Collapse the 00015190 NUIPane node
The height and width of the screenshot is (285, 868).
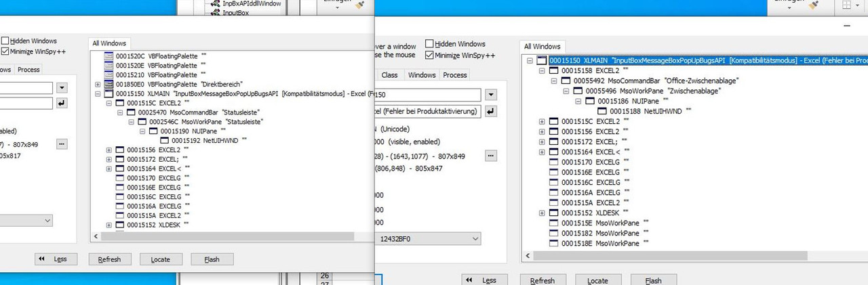click(x=142, y=131)
